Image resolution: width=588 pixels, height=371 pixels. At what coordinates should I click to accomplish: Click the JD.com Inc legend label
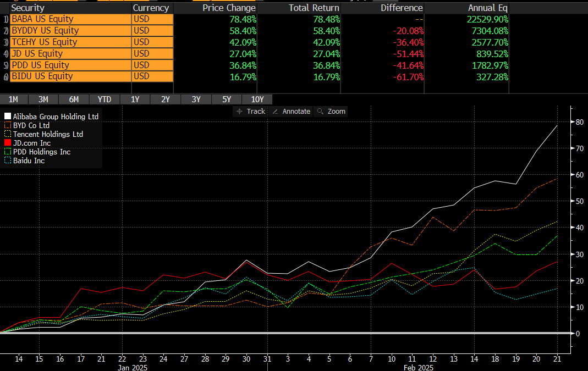[x=32, y=143]
